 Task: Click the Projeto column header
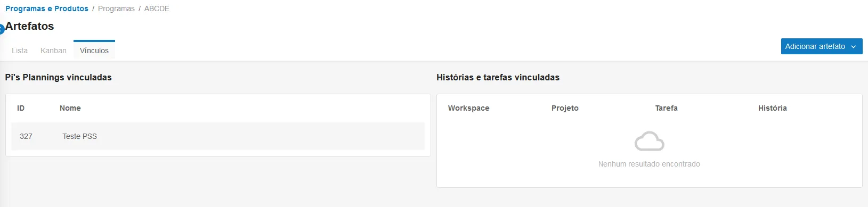(x=565, y=108)
